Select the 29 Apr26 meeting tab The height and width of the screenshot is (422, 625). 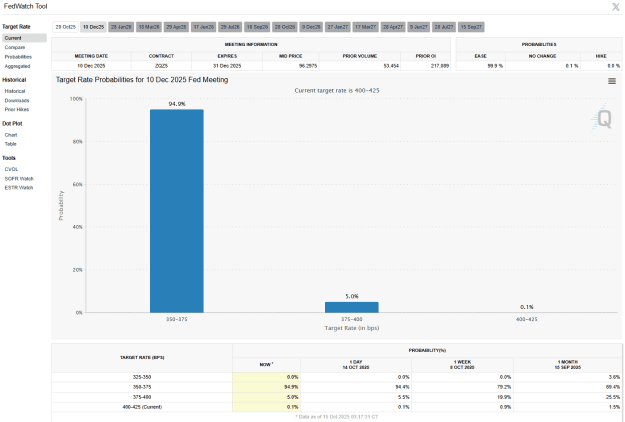pos(176,27)
